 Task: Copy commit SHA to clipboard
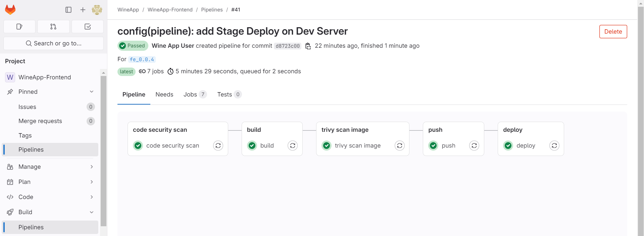(x=308, y=46)
